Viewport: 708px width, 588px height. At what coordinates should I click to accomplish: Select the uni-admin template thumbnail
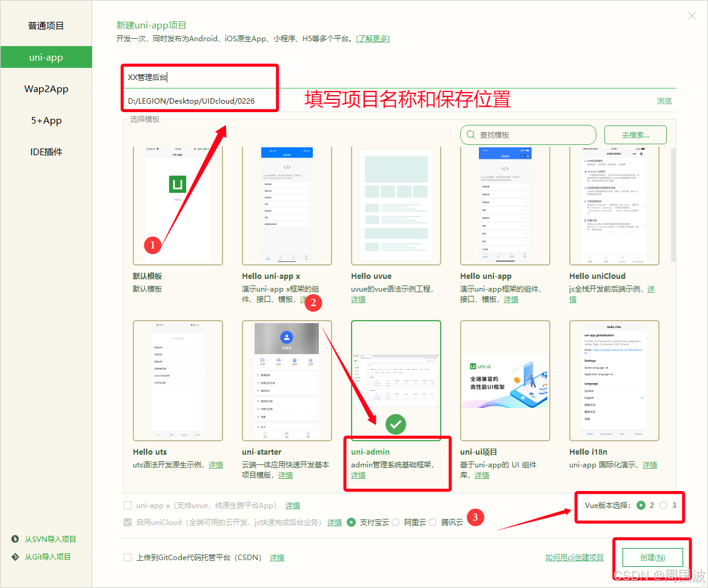click(396, 381)
